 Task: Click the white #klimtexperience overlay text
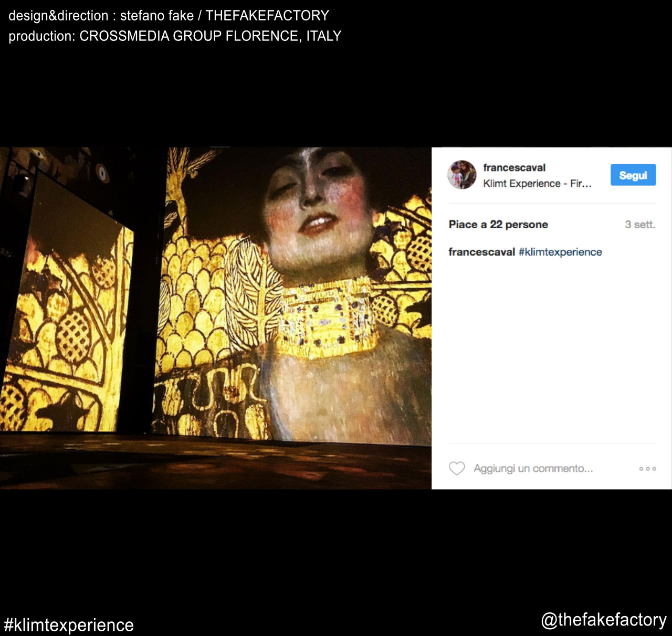pos(69,625)
